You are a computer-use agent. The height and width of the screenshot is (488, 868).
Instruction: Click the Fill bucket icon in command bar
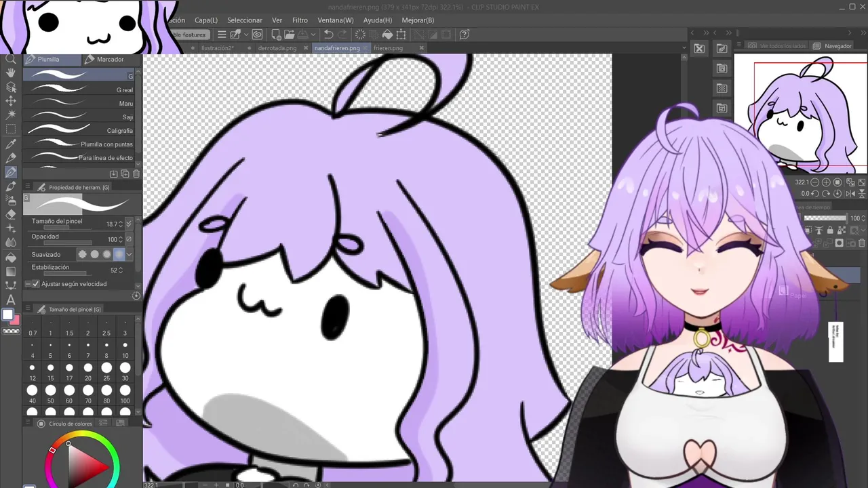click(387, 35)
